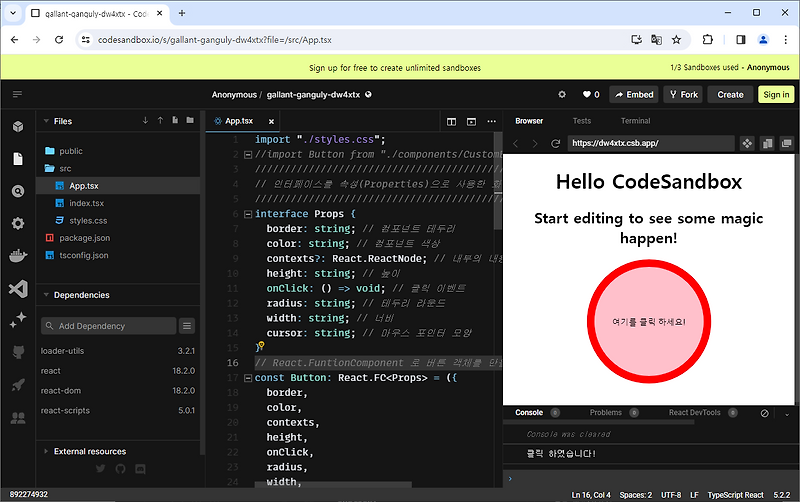This screenshot has width=800, height=502.
Task: Open the Configuration gear in sidebar
Action: [18, 223]
